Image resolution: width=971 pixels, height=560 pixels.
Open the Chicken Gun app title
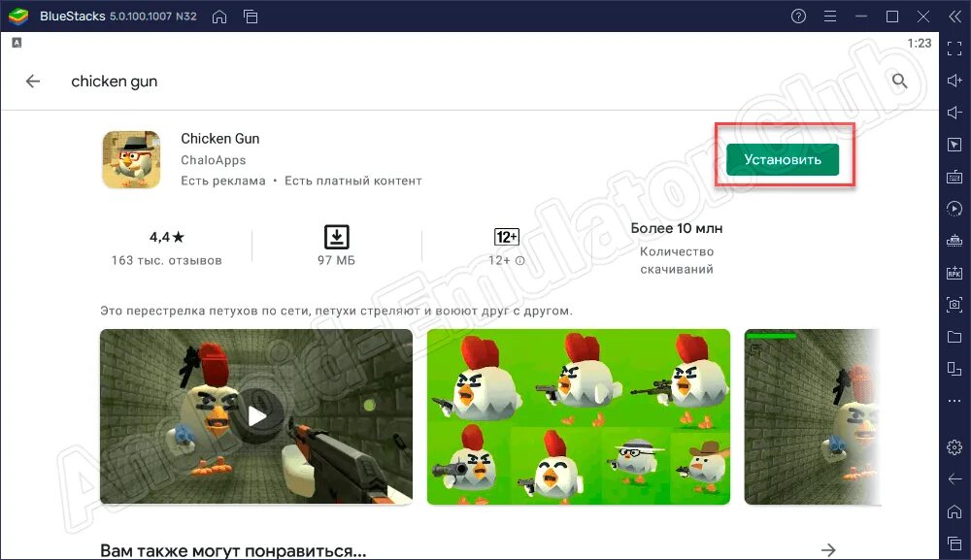(x=219, y=139)
